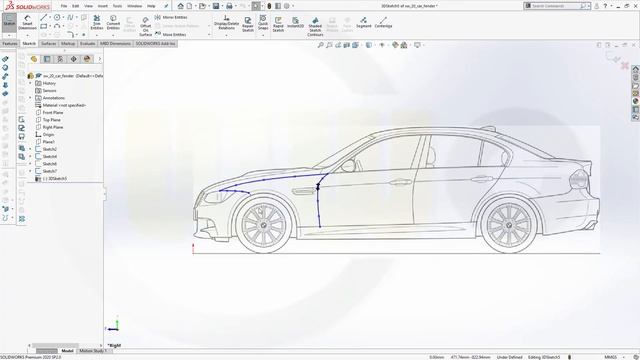Image resolution: width=640 pixels, height=360 pixels.
Task: Select the Spline sketch tool
Action: pos(71,18)
